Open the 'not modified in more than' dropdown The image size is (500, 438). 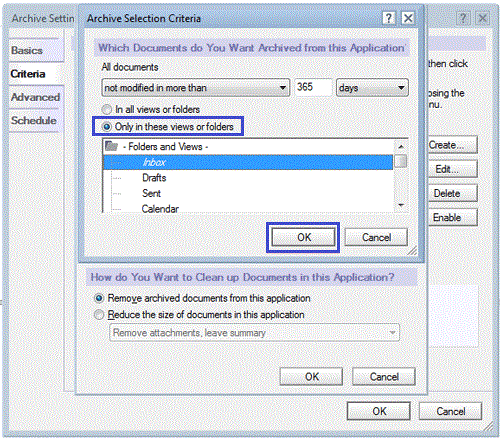tap(196, 88)
